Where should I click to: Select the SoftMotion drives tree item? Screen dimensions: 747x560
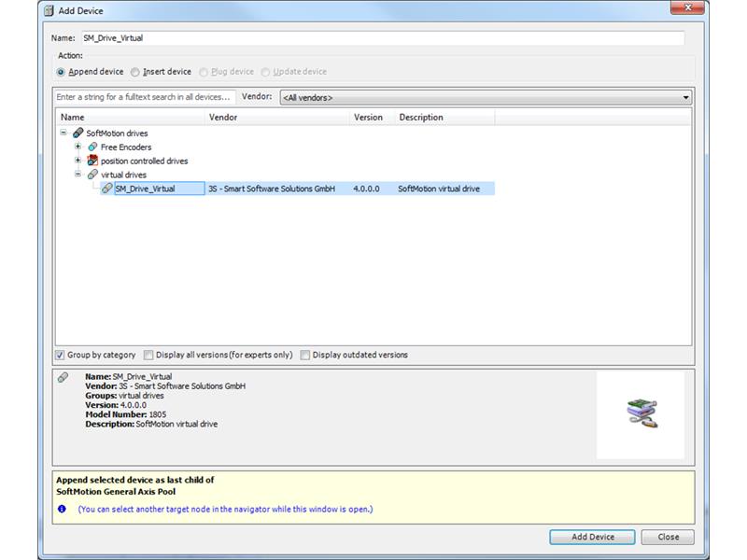(x=117, y=133)
